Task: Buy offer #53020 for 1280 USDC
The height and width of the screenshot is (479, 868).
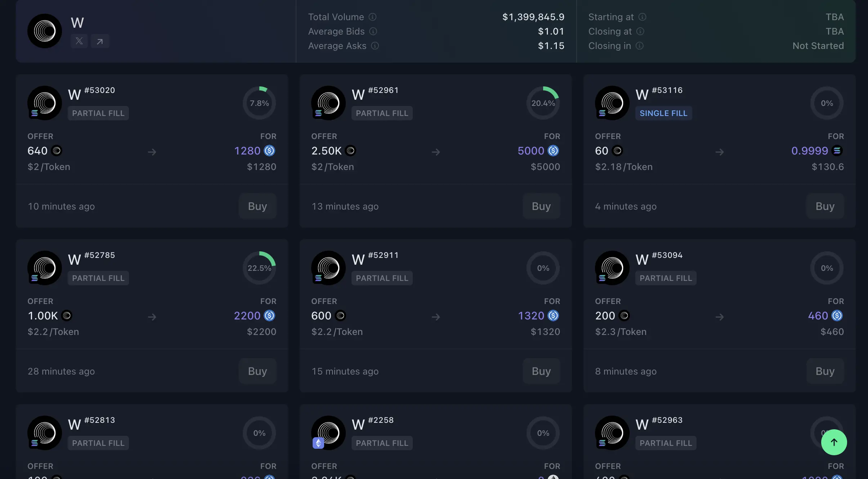Action: 258,206
